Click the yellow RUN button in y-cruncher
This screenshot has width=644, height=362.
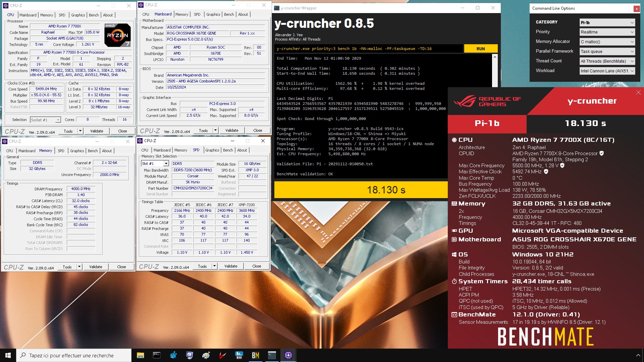click(x=480, y=49)
